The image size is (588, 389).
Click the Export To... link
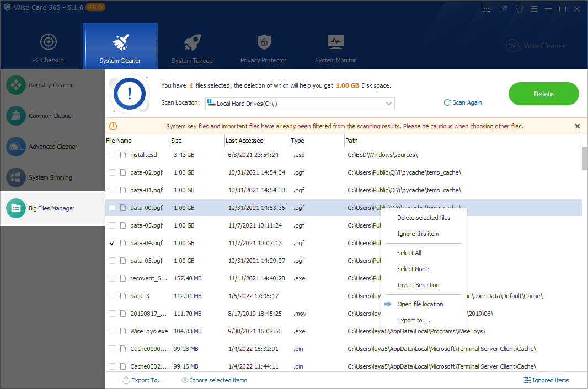147,380
